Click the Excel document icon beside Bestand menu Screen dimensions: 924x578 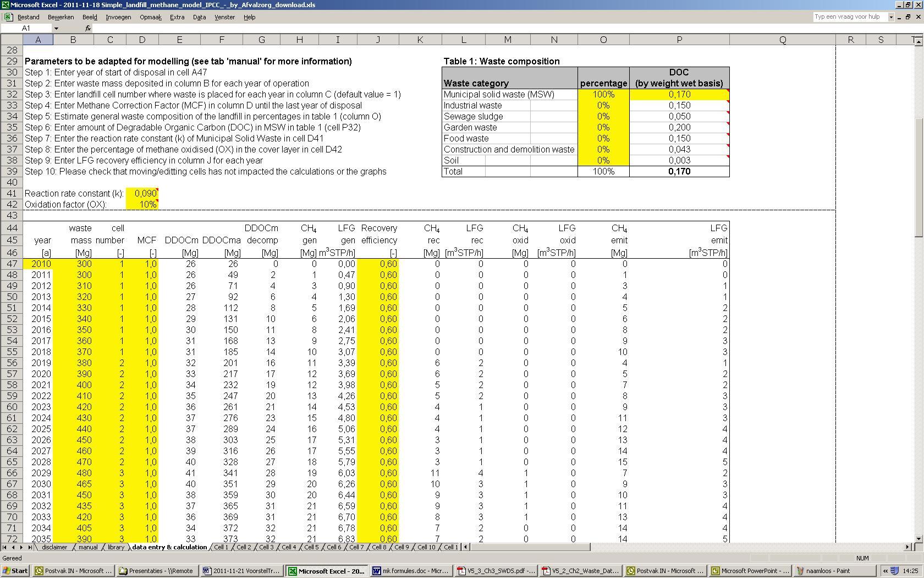click(x=8, y=17)
